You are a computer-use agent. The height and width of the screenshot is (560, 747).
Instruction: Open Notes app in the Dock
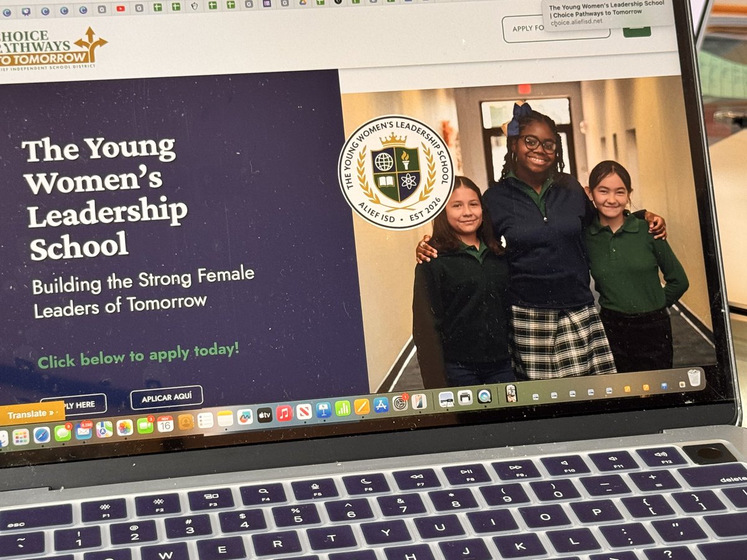click(x=225, y=419)
